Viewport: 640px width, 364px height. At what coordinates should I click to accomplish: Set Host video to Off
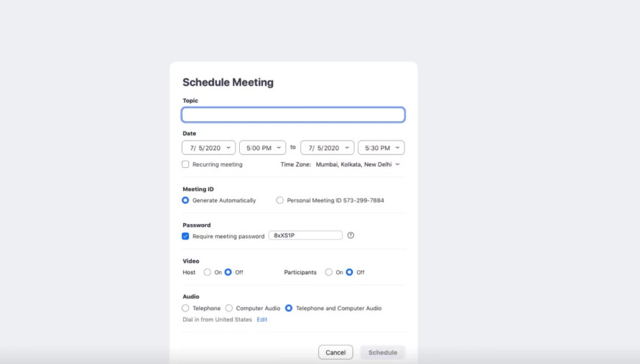coord(228,272)
